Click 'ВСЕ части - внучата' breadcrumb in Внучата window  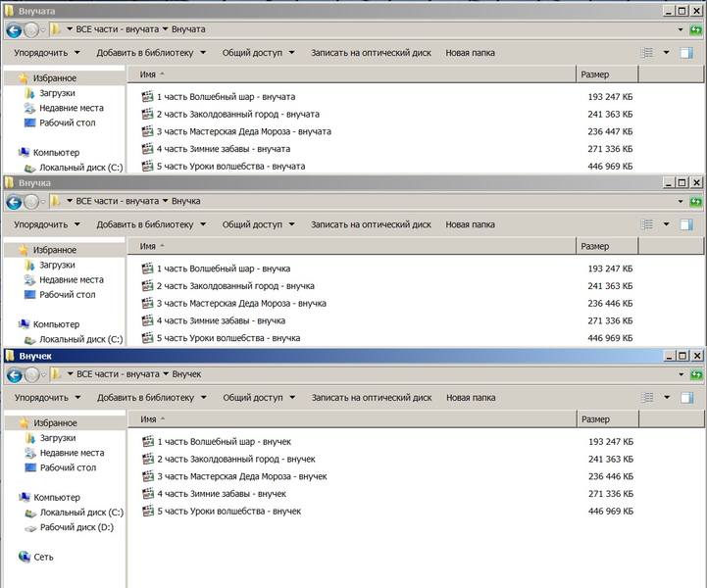(x=118, y=29)
